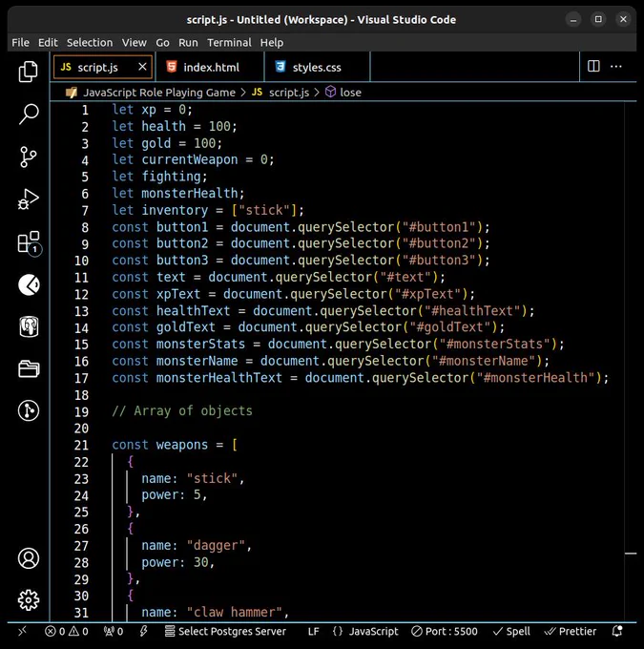644x649 pixels.
Task: Click the ports forwarded status item
Action: point(114,631)
